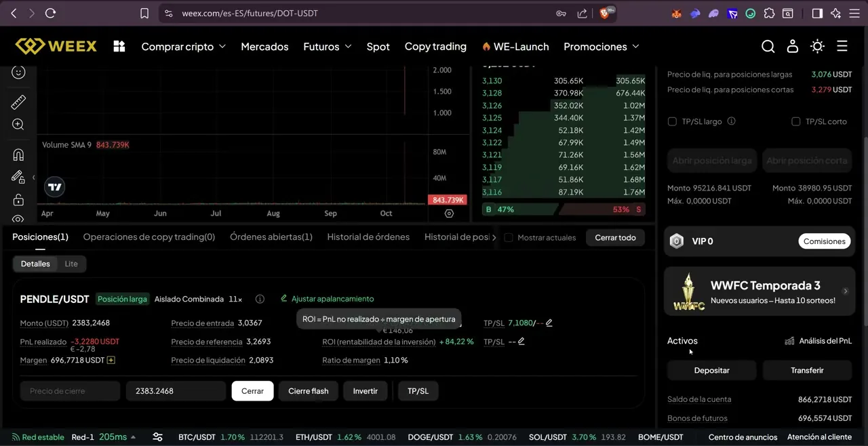This screenshot has height=446, width=868.
Task: Open WE-Launch in the navbar
Action: click(x=515, y=46)
